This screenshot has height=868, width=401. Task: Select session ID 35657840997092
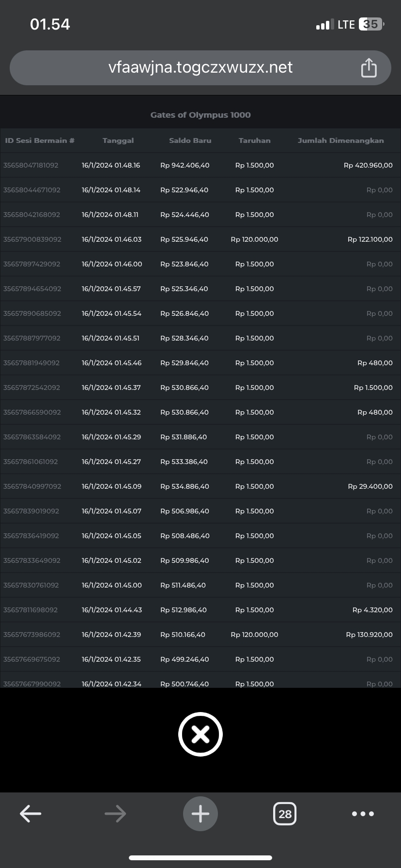32,486
